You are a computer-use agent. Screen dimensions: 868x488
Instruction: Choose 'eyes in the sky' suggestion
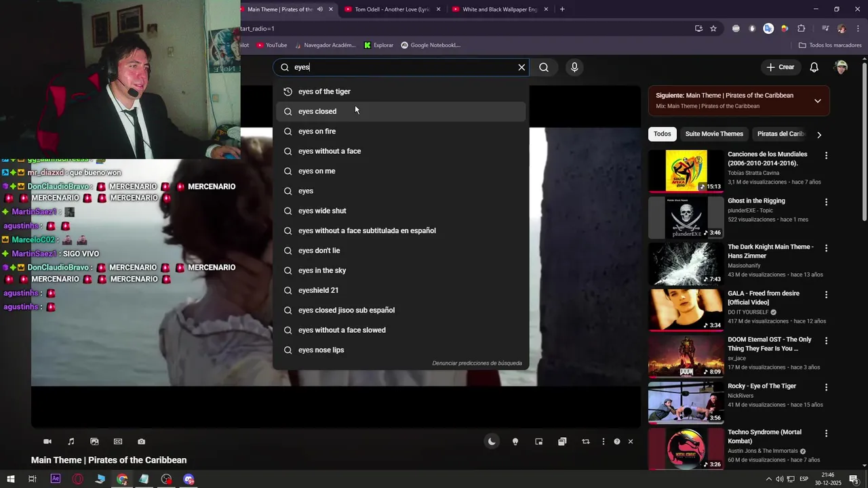click(401, 270)
